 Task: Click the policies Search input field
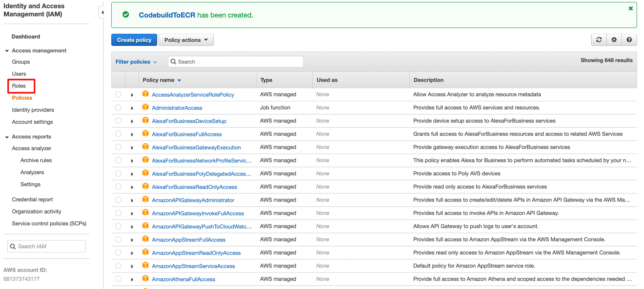tap(236, 62)
